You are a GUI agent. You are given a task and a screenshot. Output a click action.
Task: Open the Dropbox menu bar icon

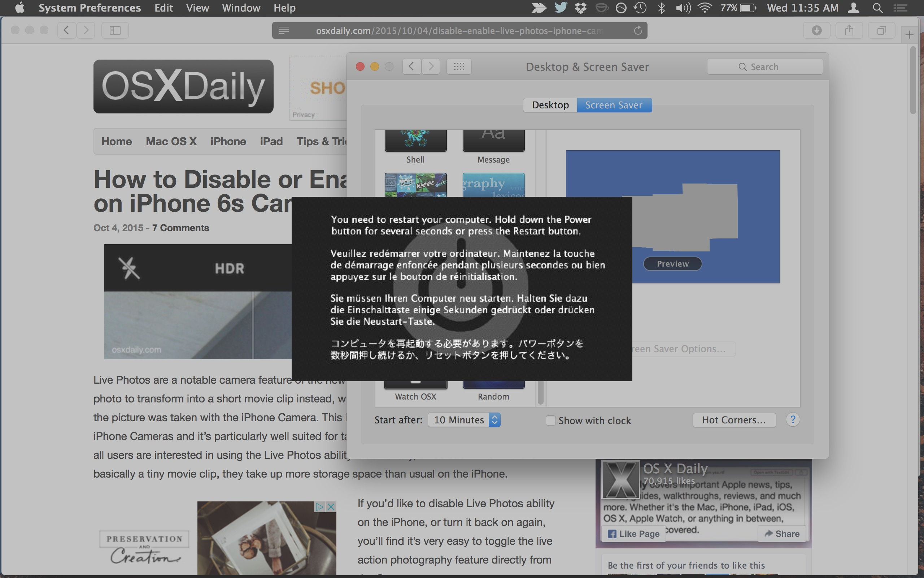click(x=581, y=8)
